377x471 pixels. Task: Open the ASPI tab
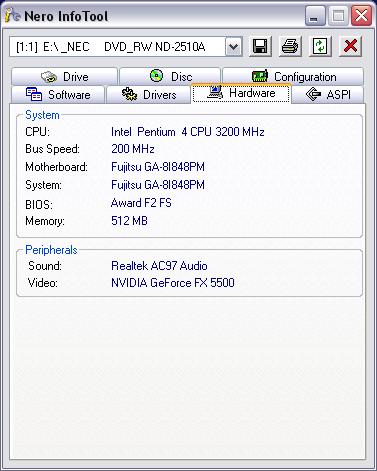[x=328, y=95]
